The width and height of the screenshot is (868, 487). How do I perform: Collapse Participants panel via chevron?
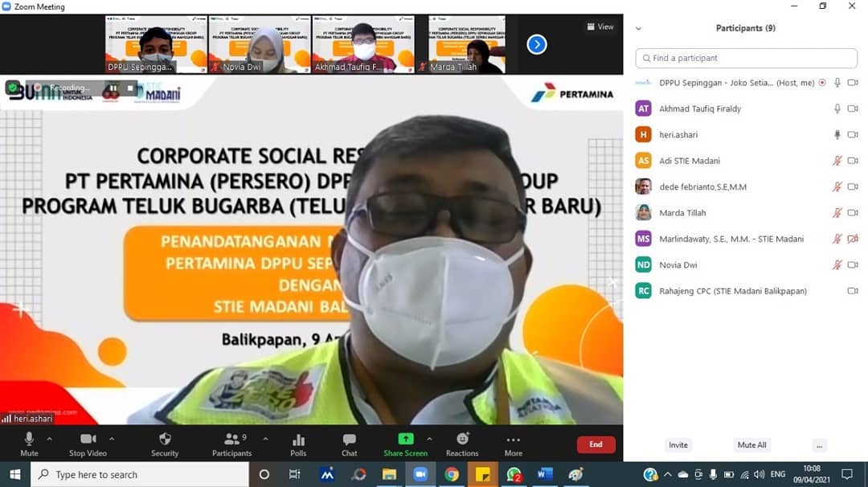(638, 28)
